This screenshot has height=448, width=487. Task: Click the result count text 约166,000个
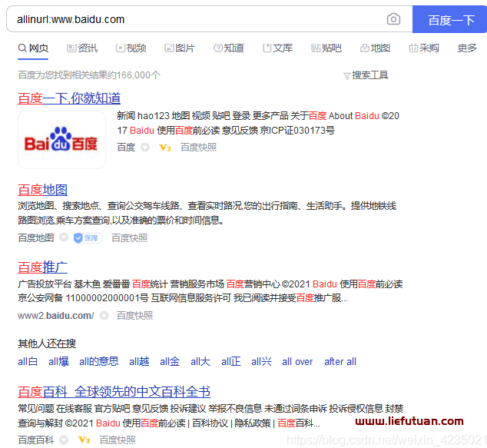coord(134,75)
